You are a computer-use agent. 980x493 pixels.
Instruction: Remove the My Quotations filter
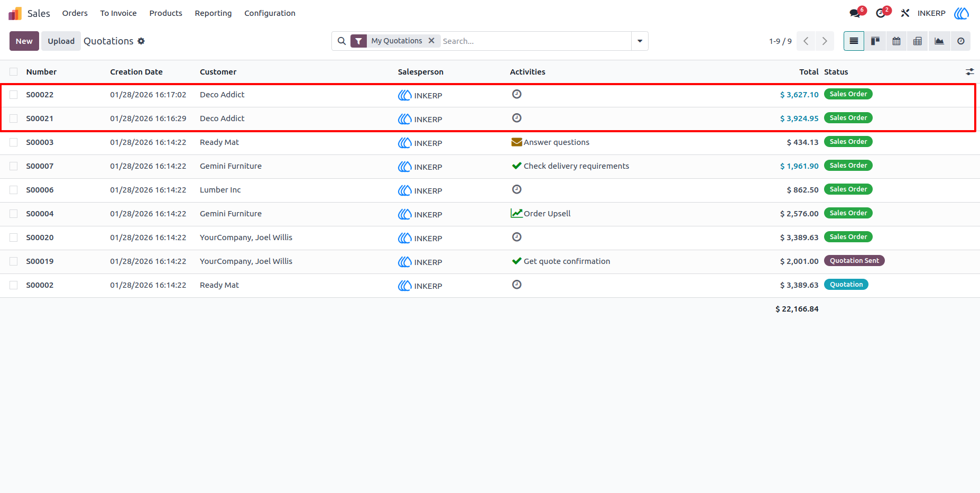tap(431, 41)
